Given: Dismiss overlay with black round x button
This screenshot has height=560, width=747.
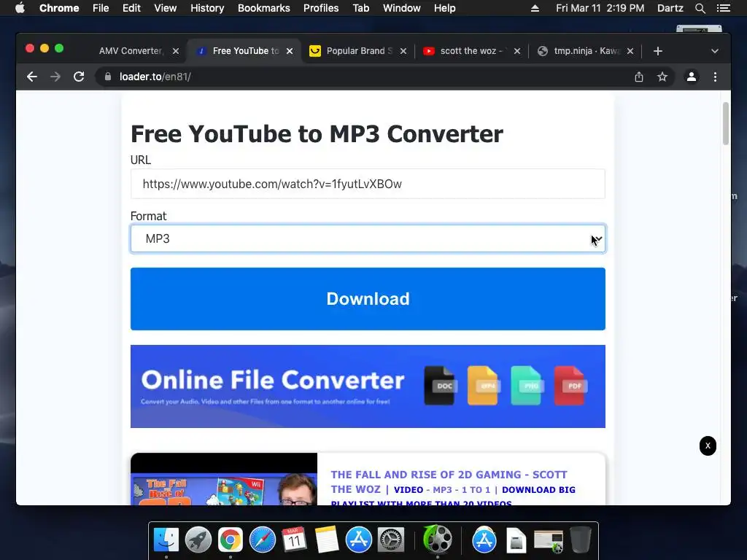Looking at the screenshot, I should pyautogui.click(x=708, y=446).
